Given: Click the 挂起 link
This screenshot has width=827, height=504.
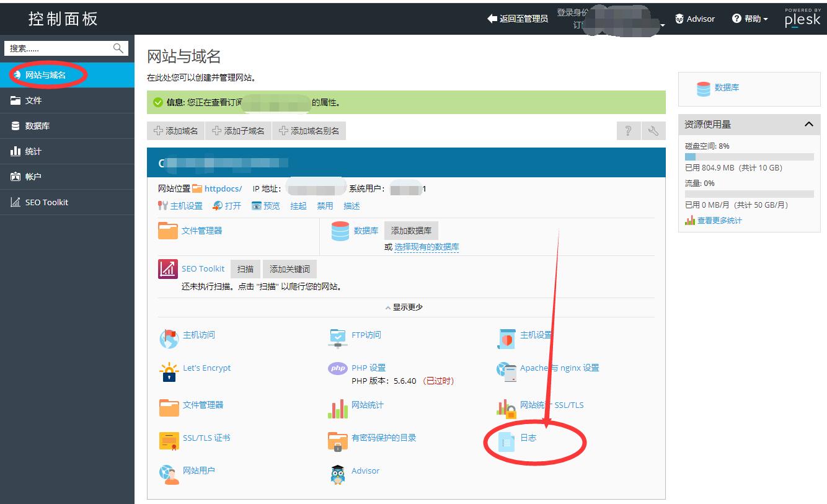Looking at the screenshot, I should (x=298, y=206).
